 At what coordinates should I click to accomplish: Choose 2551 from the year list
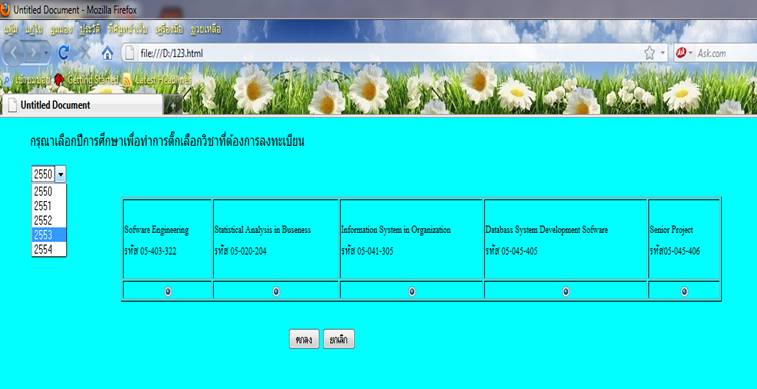[49, 206]
